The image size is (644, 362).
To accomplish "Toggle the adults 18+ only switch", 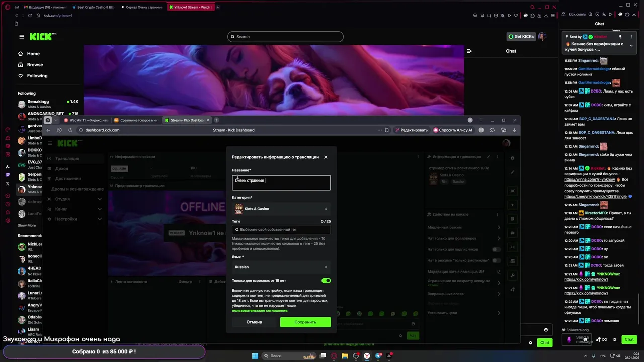I will click(326, 281).
